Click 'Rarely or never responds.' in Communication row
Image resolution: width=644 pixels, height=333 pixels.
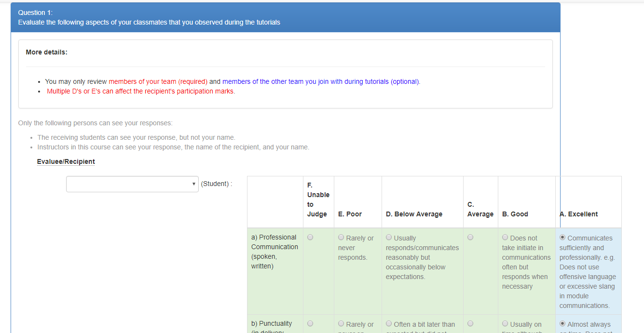point(356,248)
